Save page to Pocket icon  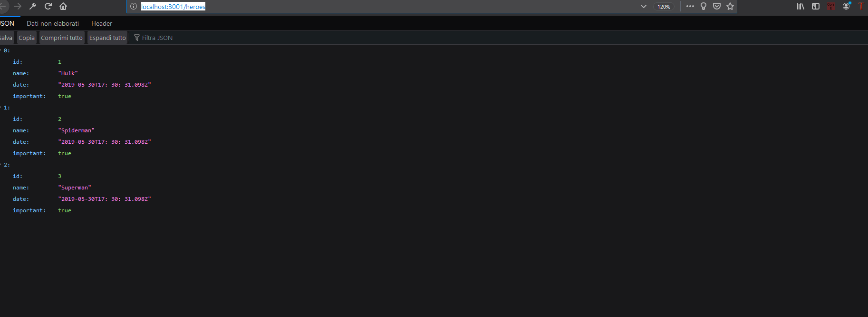click(x=717, y=6)
